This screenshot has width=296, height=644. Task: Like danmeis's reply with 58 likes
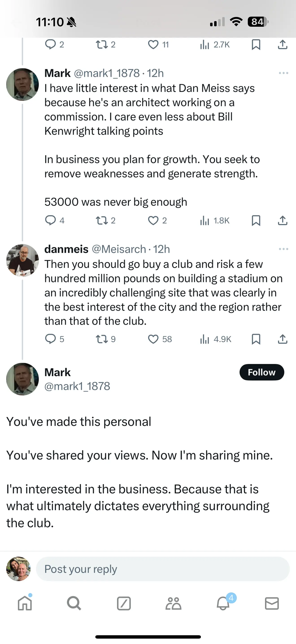tap(153, 339)
